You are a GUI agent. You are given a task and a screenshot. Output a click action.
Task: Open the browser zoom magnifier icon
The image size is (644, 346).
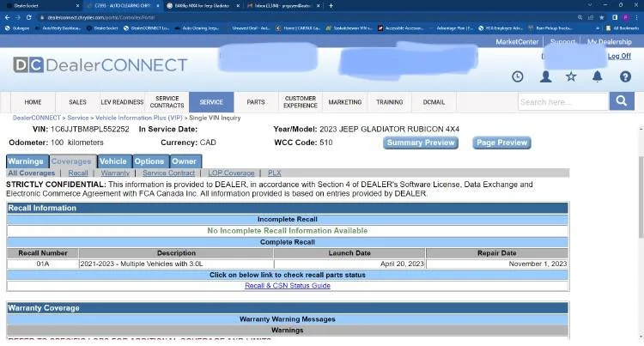pos(580,18)
